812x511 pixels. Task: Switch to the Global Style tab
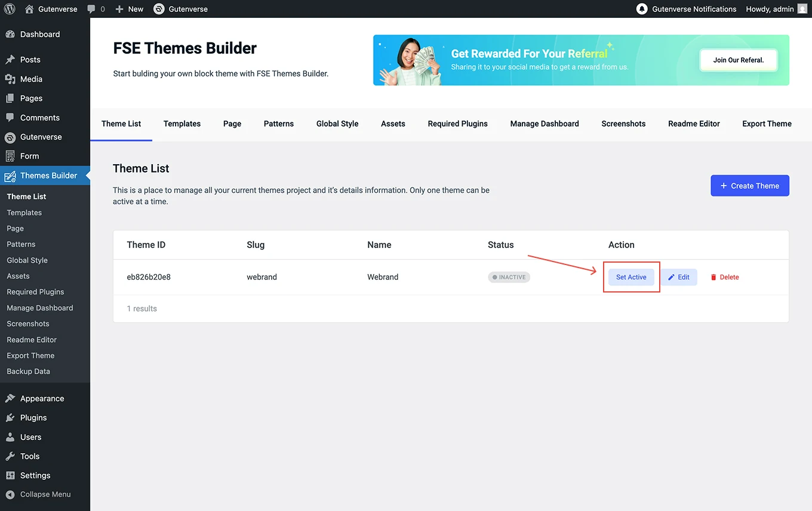[x=337, y=124]
